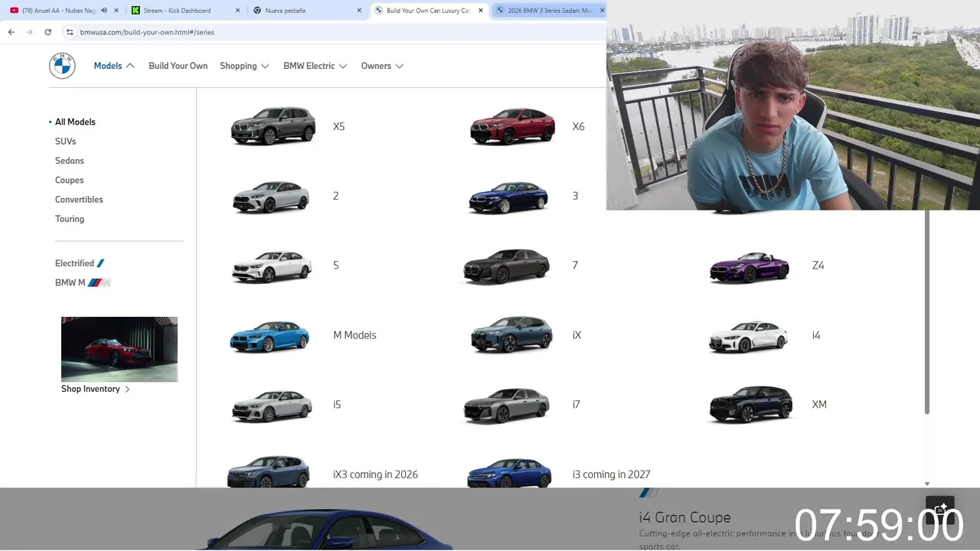Viewport: 980px width, 551px height.
Task: Click the i4 model label
Action: pyautogui.click(x=816, y=335)
